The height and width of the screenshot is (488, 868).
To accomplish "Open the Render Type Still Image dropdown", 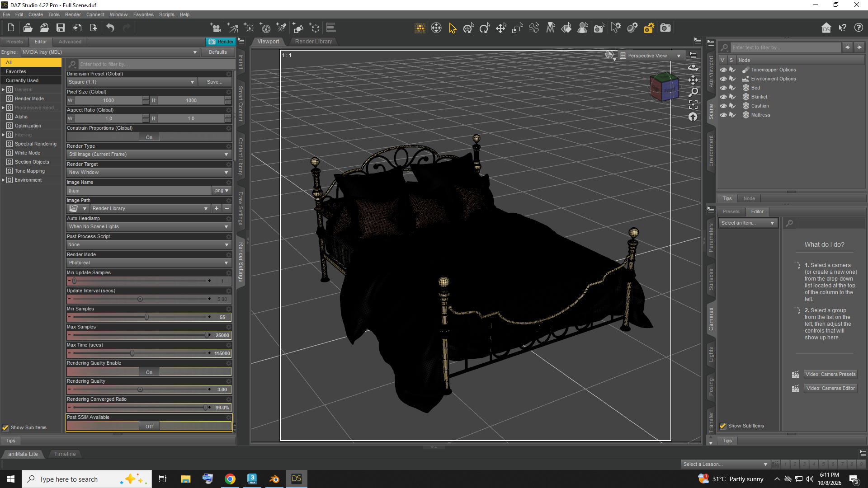I will [149, 154].
